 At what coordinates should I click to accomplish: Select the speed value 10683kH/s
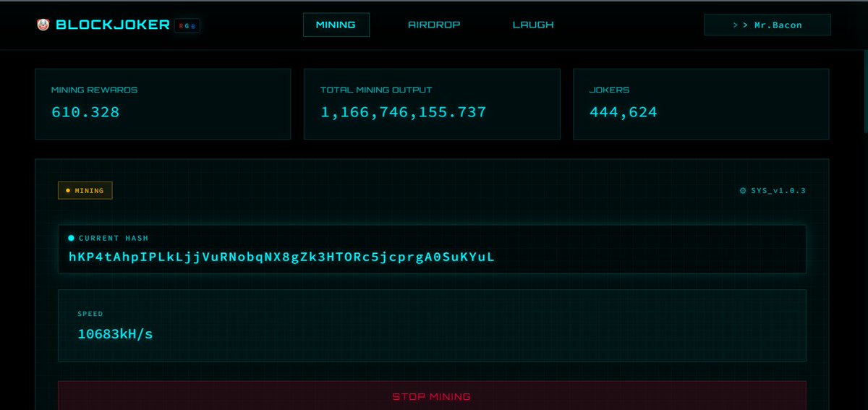(x=115, y=334)
